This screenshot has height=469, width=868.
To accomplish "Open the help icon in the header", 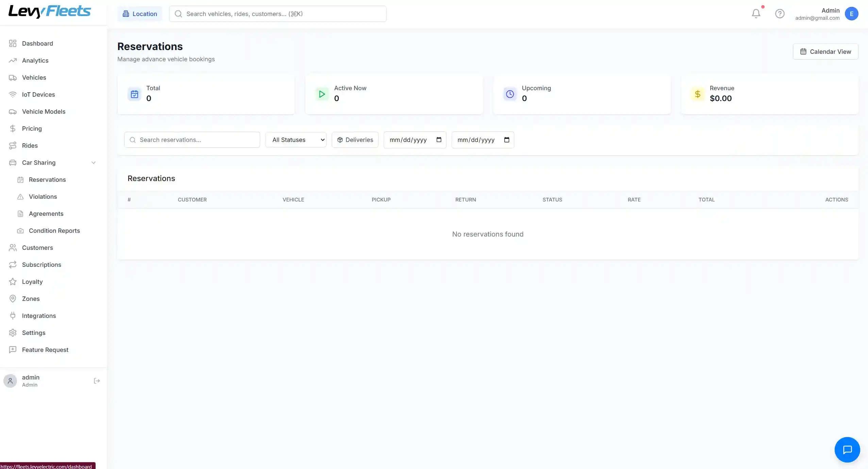I will click(780, 14).
